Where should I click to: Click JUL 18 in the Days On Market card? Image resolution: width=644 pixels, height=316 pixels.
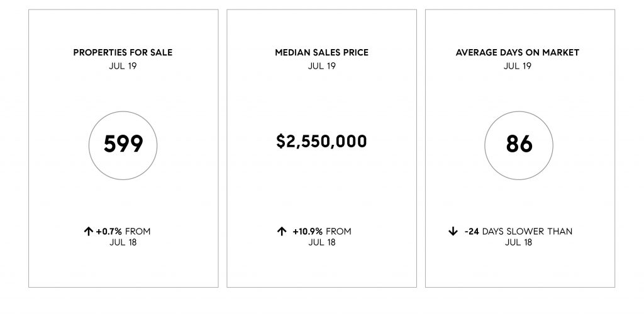(518, 242)
